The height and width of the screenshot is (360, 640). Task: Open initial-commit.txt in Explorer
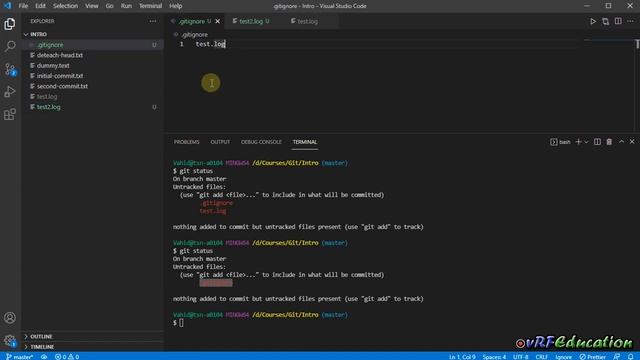tap(93, 76)
